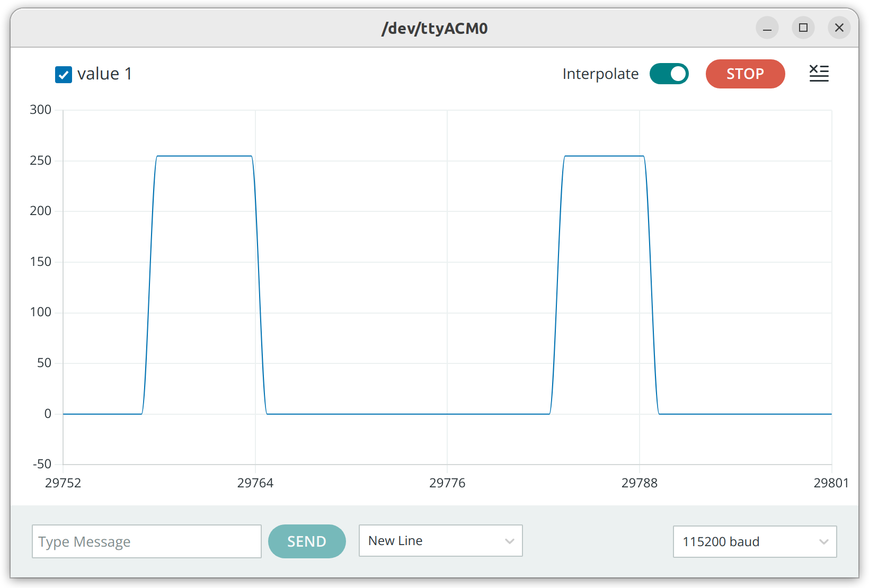Focus the Type Message input field

[x=147, y=541]
